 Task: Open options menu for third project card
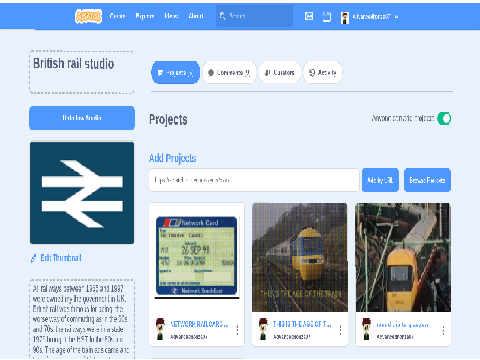pos(443,330)
